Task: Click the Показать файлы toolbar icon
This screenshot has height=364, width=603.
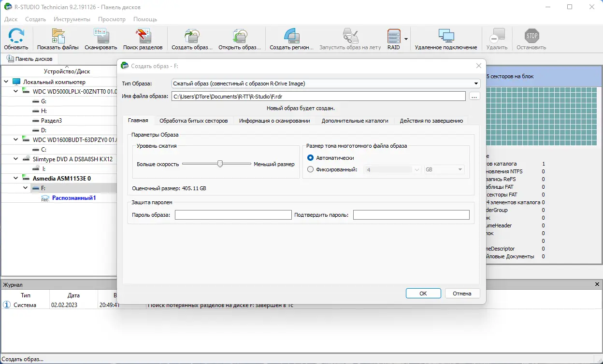Action: coord(58,36)
